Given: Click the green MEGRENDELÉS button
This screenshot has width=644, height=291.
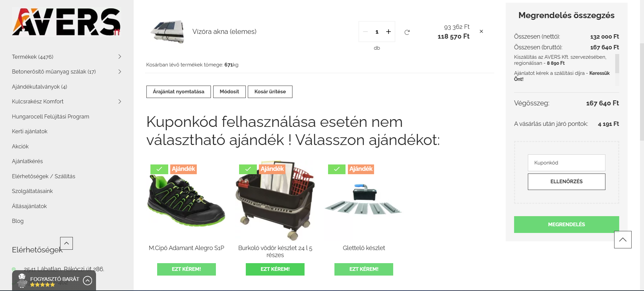Looking at the screenshot, I should point(566,225).
